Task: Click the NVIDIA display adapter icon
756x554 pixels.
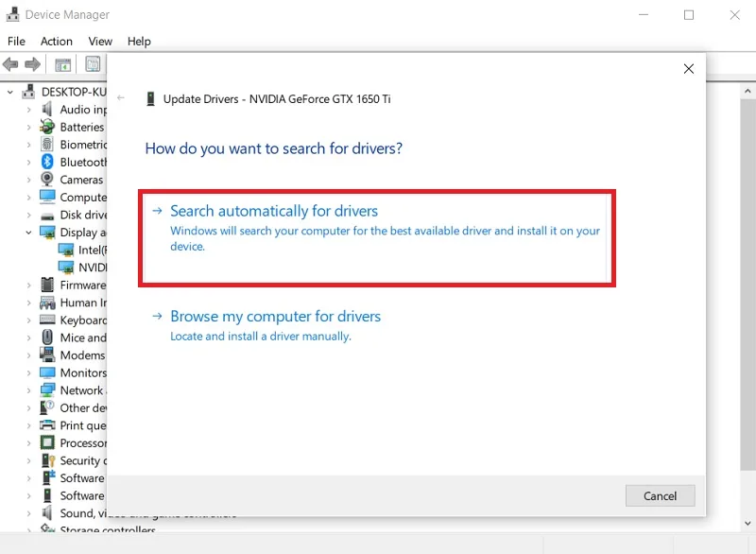Action: [x=65, y=268]
